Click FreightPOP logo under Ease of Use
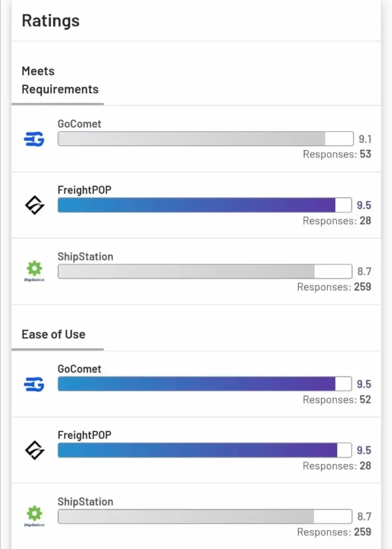Screen dimensions: 392x549 [x=34, y=450]
